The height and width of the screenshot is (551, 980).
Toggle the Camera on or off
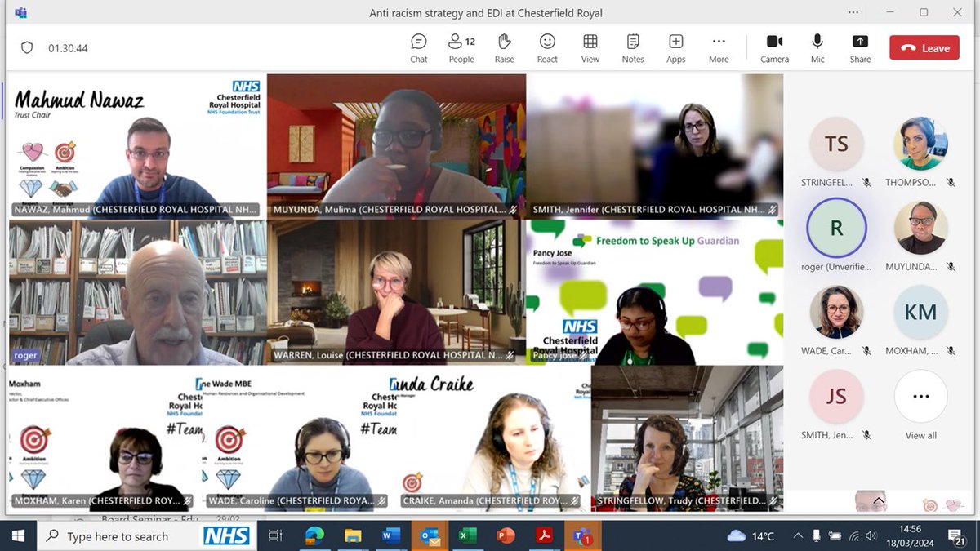774,48
